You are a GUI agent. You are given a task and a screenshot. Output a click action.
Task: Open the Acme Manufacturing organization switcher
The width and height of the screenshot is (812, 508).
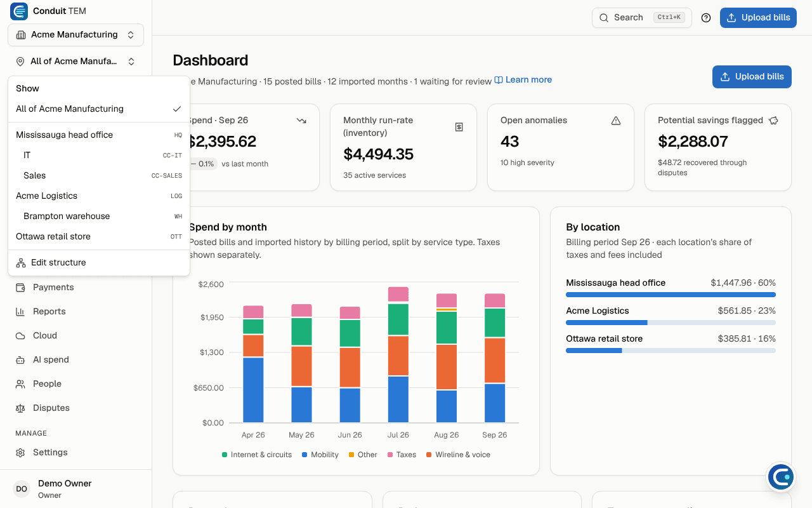[76, 35]
